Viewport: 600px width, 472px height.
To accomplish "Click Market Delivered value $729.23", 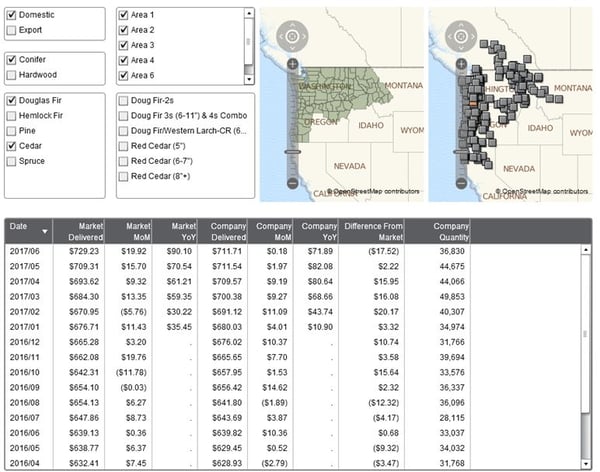I will (x=84, y=252).
